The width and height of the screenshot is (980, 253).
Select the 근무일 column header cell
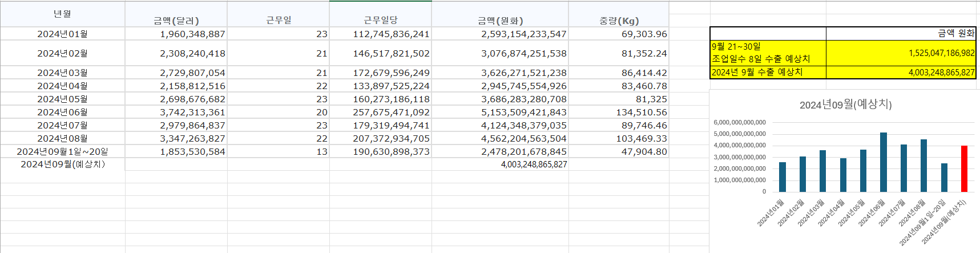(x=279, y=14)
